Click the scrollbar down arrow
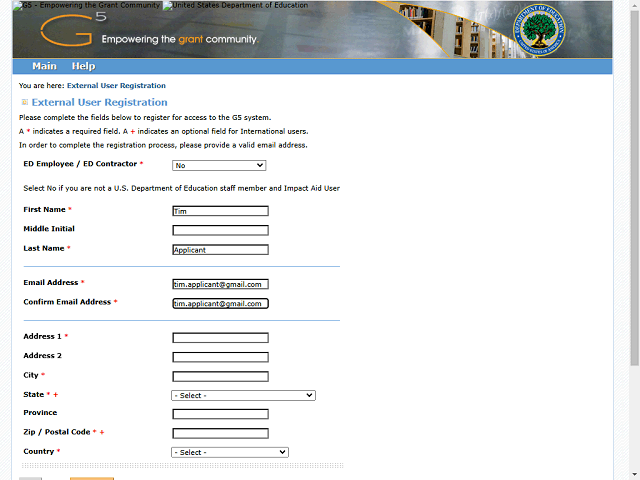 (x=634, y=476)
